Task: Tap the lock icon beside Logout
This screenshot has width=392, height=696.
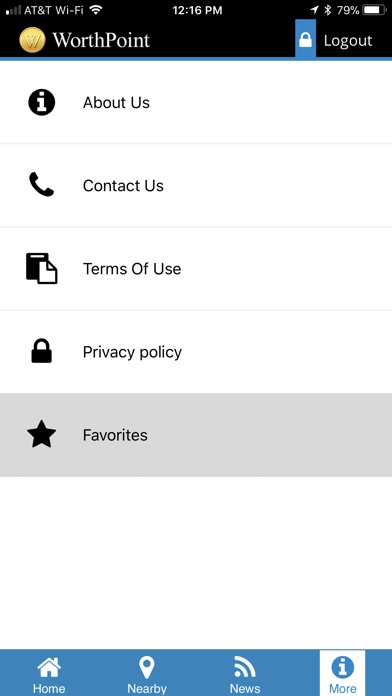Action: (305, 39)
